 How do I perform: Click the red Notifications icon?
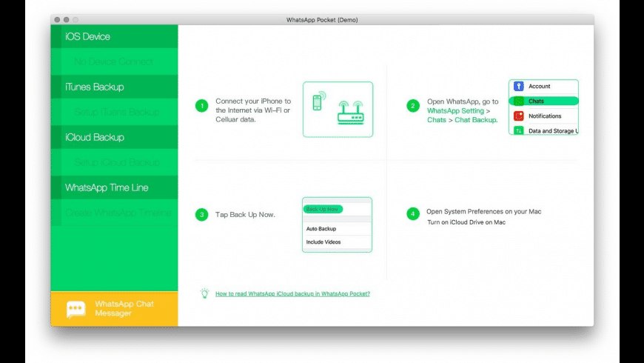519,116
